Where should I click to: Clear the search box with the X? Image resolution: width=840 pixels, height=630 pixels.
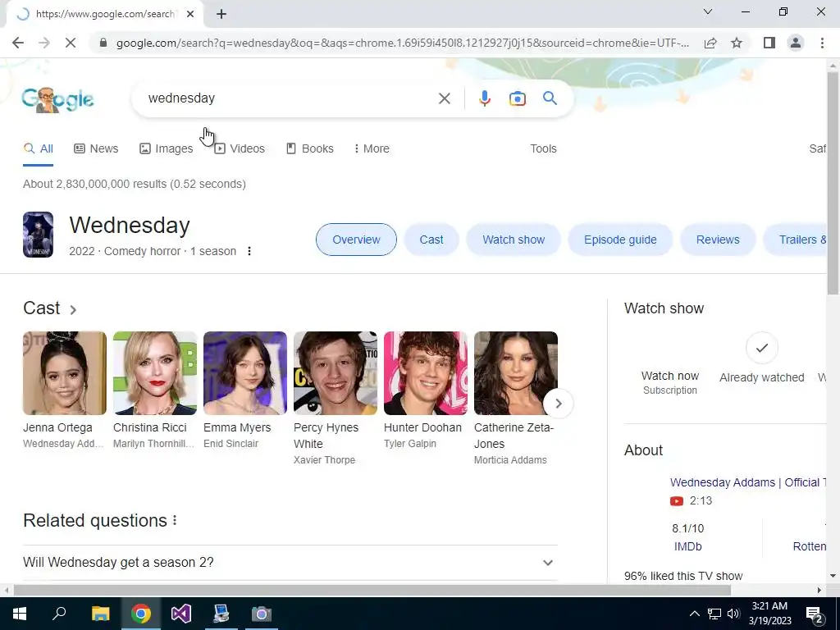point(444,98)
